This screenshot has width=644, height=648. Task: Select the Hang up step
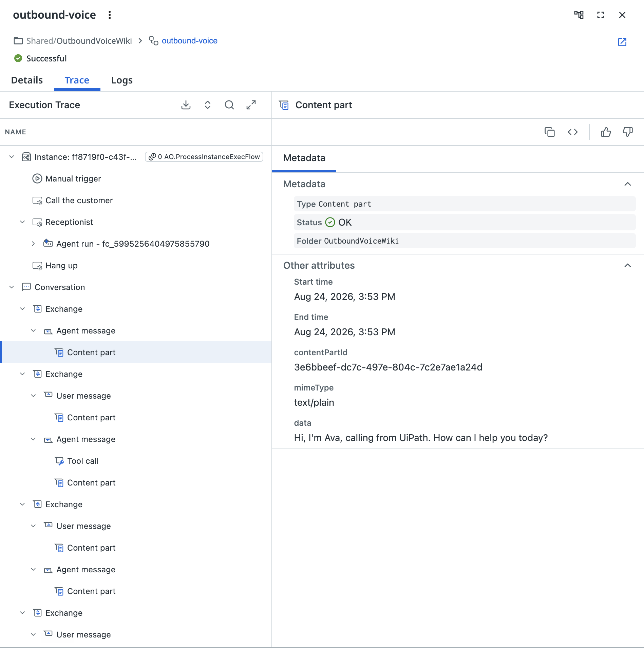click(x=136, y=265)
